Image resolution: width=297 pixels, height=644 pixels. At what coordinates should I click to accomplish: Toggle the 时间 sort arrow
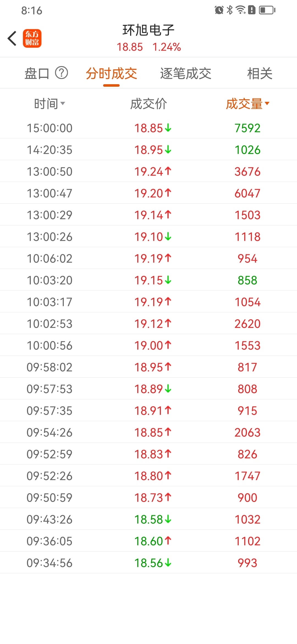point(63,103)
